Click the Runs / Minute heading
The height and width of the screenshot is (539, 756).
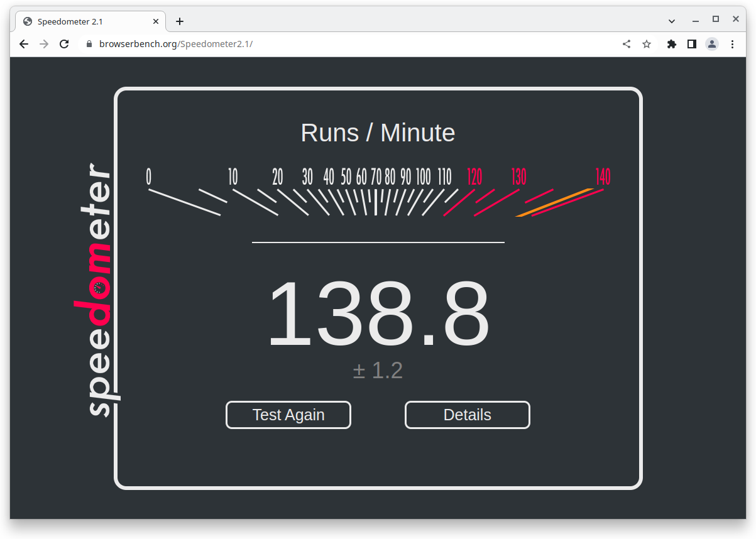coord(378,133)
